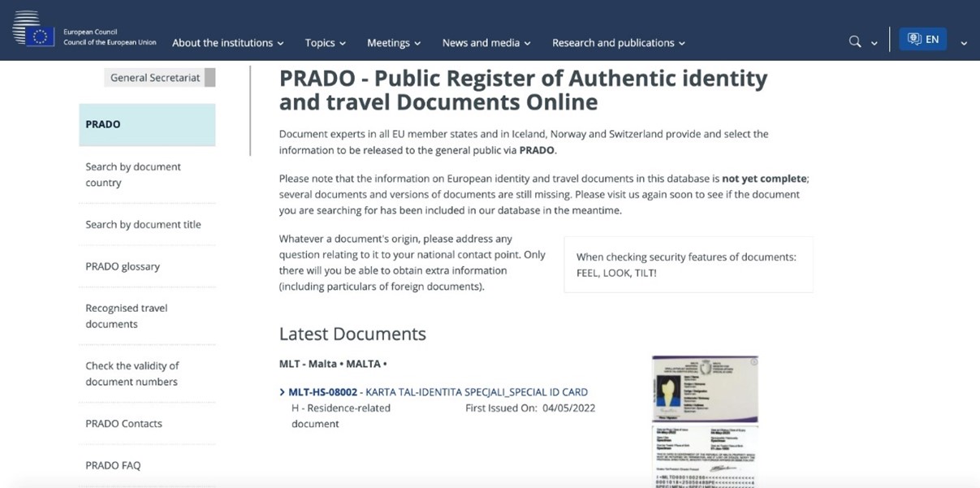Click H - Residence-related document text
Screen dimensions: 980x488
pyautogui.click(x=341, y=416)
